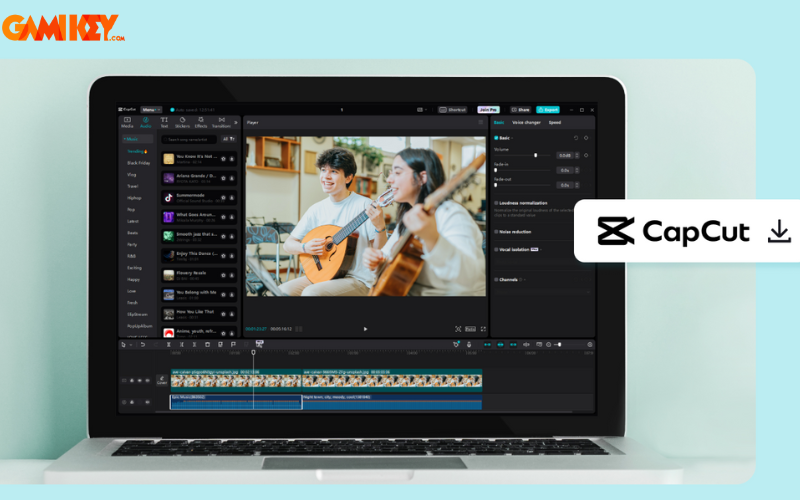Select the Black Friday music category

tap(139, 163)
